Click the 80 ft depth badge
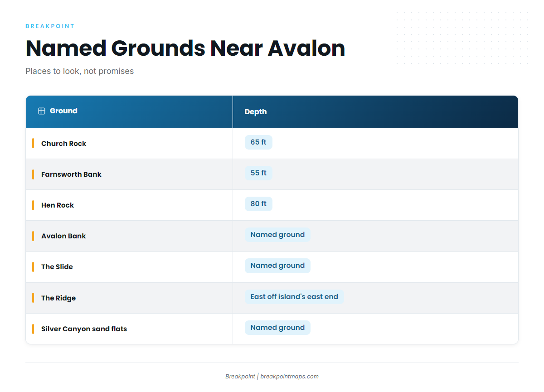This screenshot has height=392, width=544. [x=258, y=204]
